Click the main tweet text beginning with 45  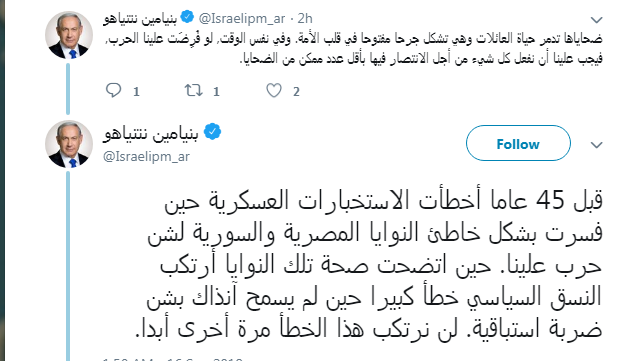(x=369, y=263)
